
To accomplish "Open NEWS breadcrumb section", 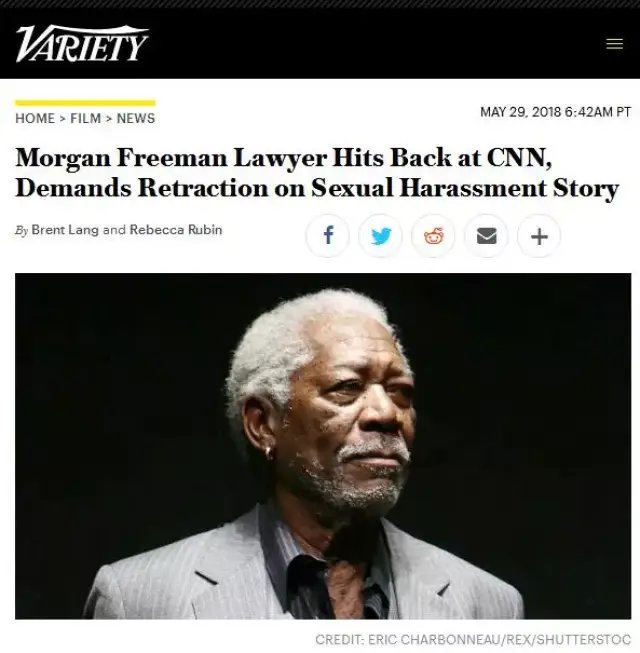I will point(136,118).
